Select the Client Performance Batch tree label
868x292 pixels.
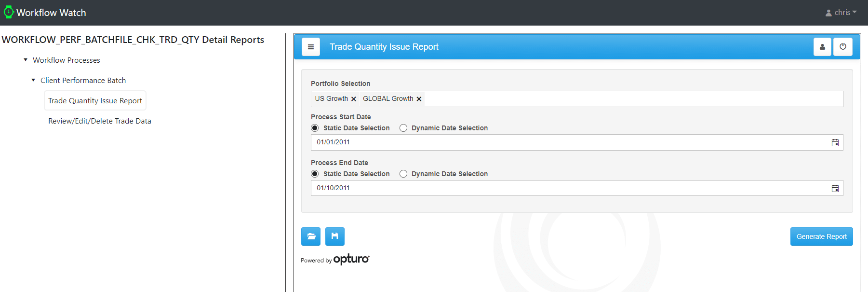83,80
